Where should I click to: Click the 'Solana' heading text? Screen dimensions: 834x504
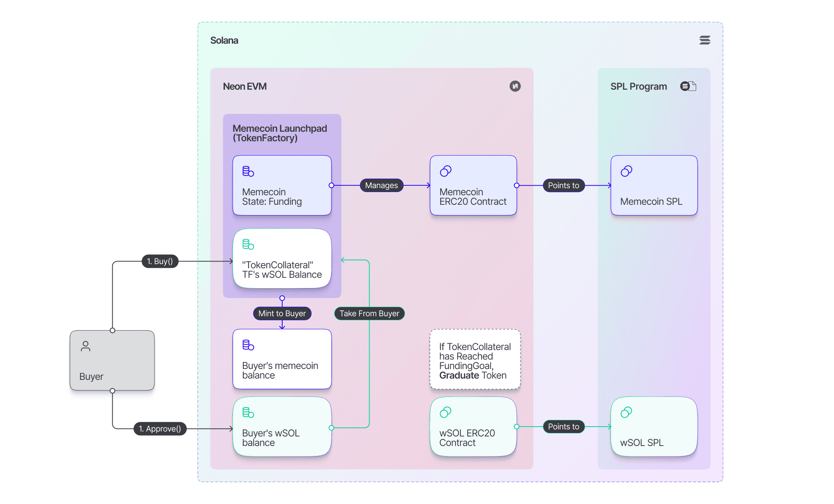coord(224,40)
